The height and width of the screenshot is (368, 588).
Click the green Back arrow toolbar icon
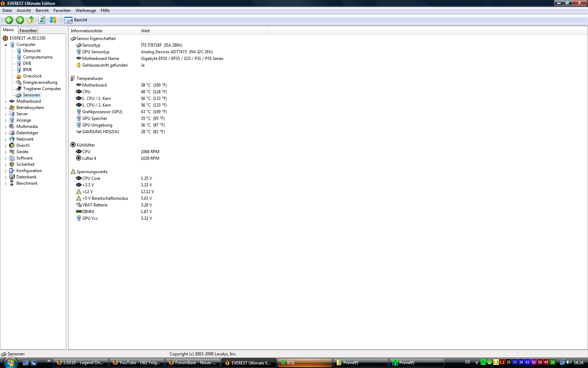9,20
